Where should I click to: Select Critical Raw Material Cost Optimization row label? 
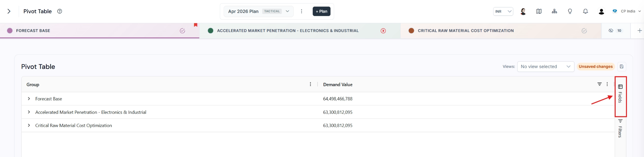(74, 125)
